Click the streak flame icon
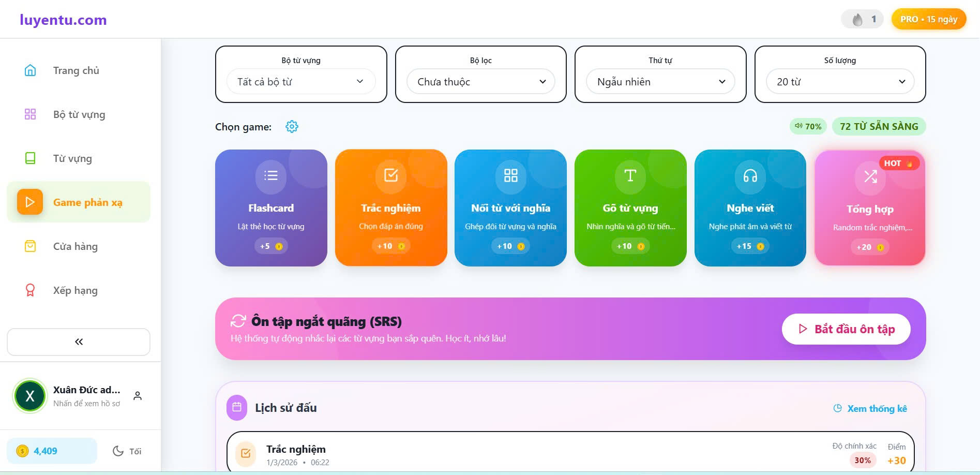The height and width of the screenshot is (475, 980). point(857,20)
